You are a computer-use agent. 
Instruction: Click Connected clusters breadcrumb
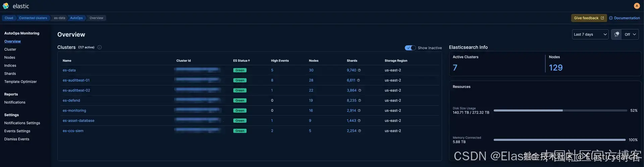click(x=33, y=18)
